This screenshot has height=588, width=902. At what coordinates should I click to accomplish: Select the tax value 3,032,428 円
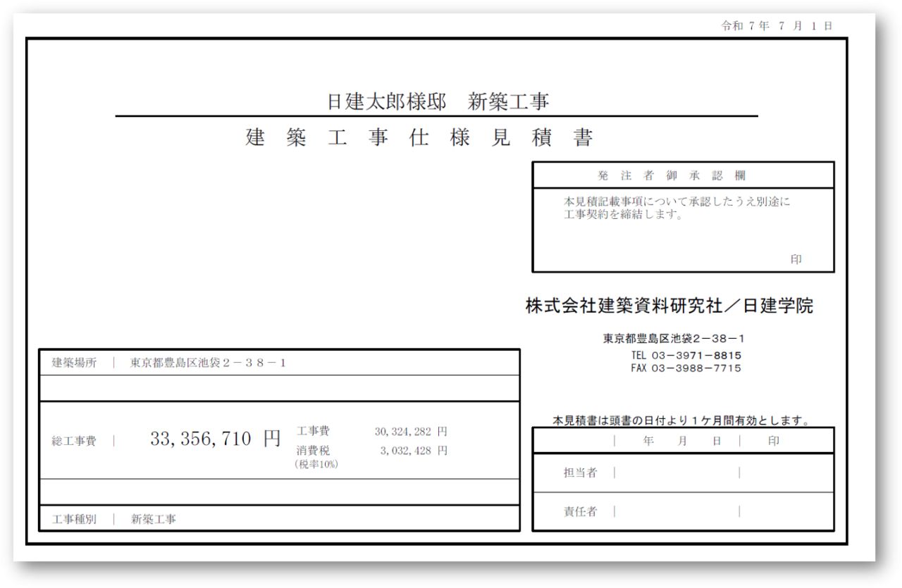point(414,451)
